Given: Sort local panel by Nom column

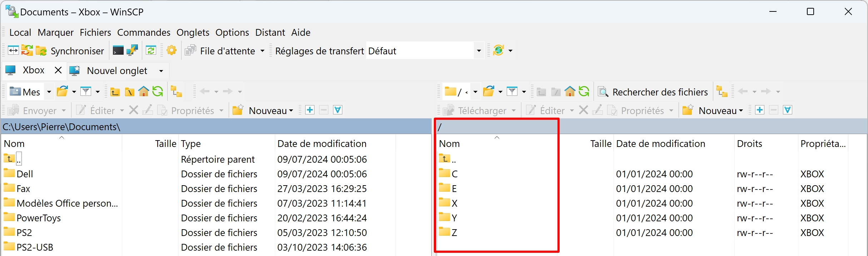Looking at the screenshot, I should click(x=61, y=143).
